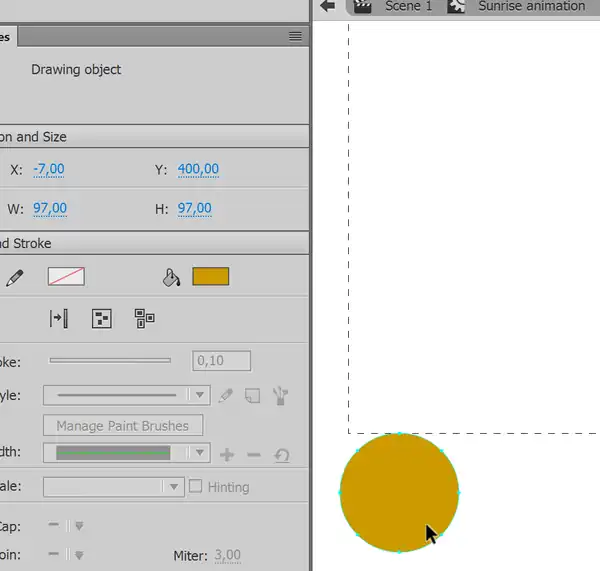Click the reset width profile icon

click(x=281, y=455)
